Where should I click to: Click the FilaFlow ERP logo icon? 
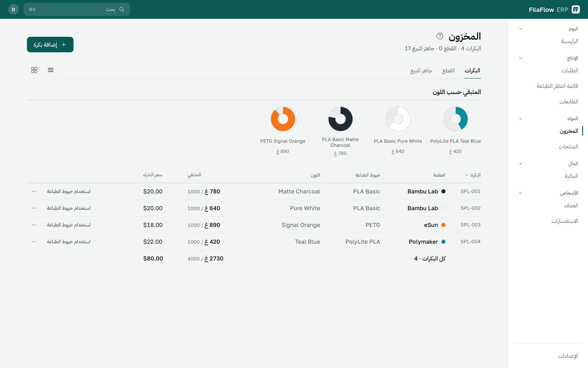[x=576, y=9]
